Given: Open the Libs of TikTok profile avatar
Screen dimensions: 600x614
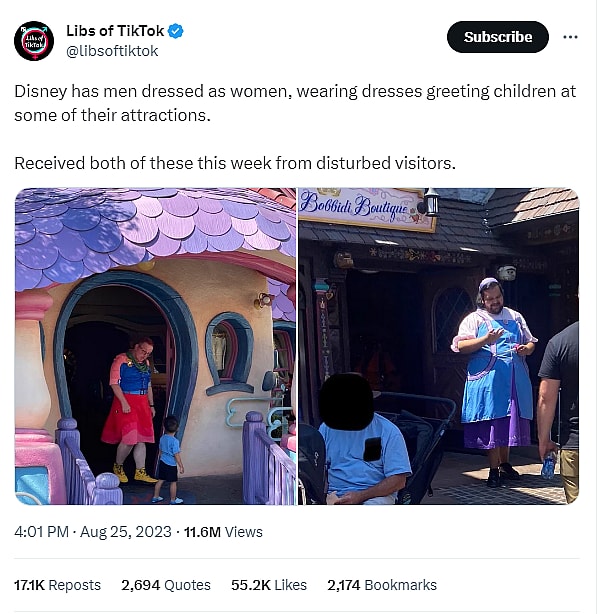Looking at the screenshot, I should click(x=34, y=41).
